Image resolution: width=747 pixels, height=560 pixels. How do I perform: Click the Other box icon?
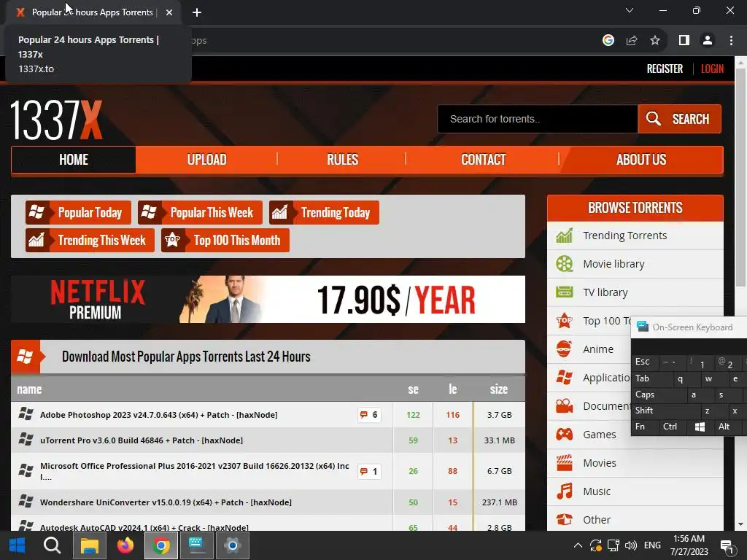pos(564,519)
